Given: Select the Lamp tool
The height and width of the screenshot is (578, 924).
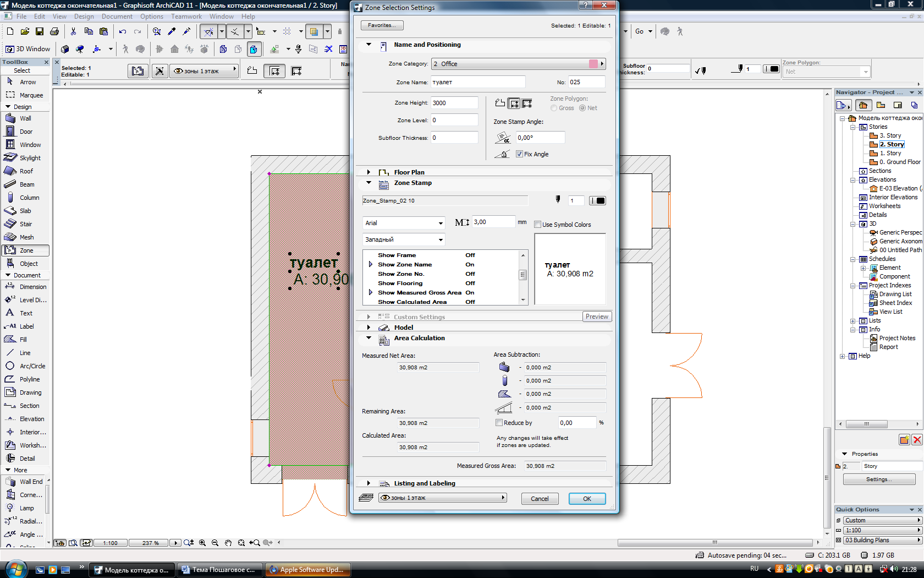Looking at the screenshot, I should [25, 508].
